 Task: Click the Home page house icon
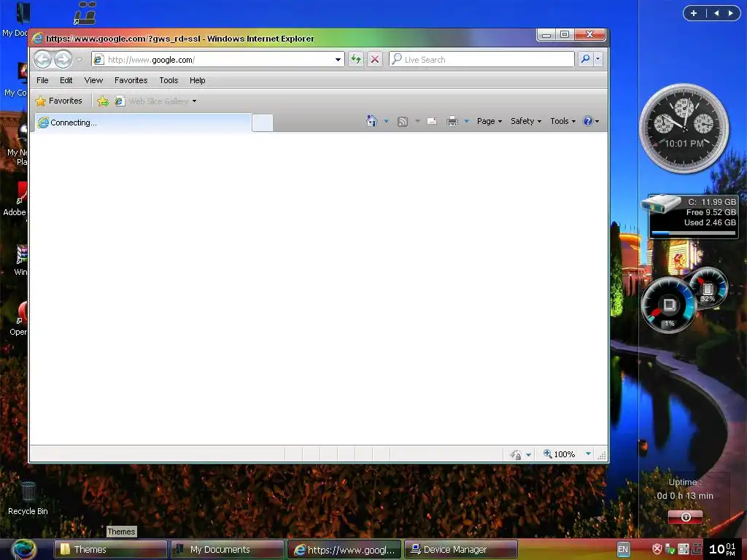click(371, 121)
